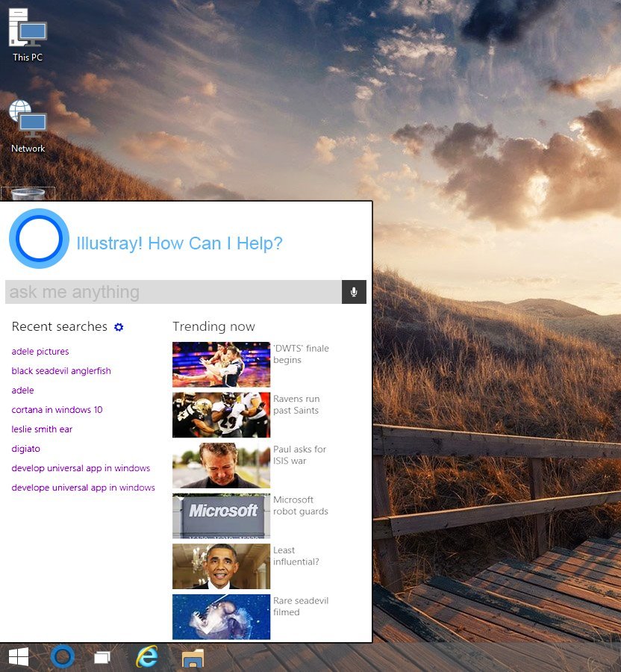Open Task View on the taskbar

[102, 657]
